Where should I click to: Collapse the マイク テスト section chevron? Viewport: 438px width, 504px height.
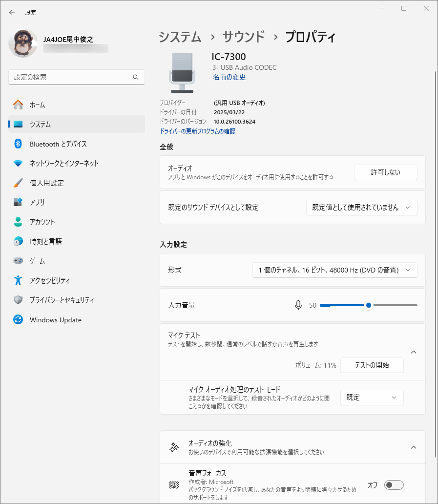[x=414, y=352]
